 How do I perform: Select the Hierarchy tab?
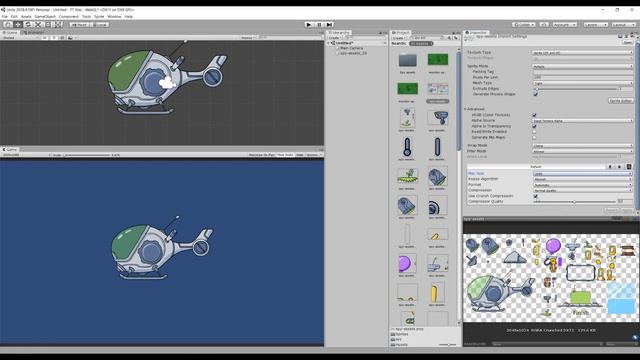click(340, 33)
